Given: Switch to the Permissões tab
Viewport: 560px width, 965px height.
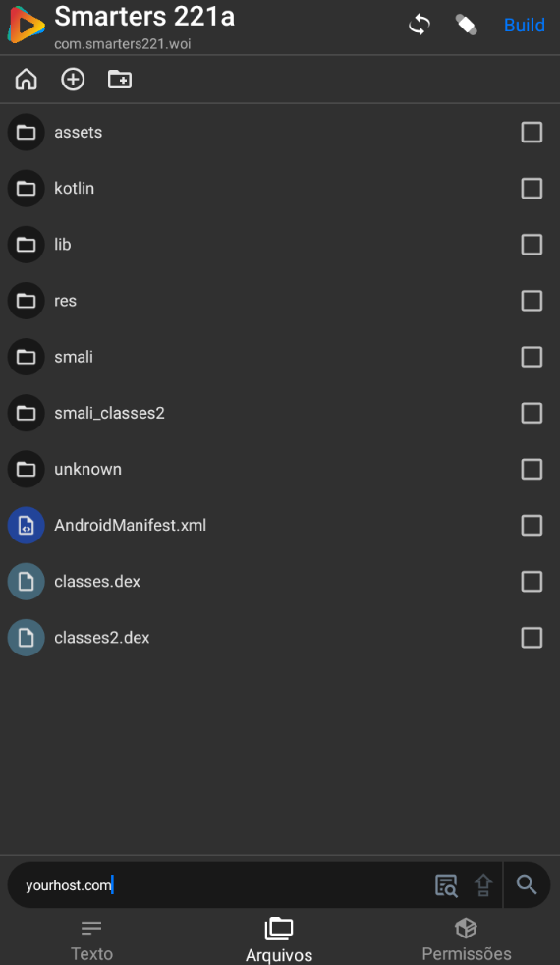Looking at the screenshot, I should 467,939.
